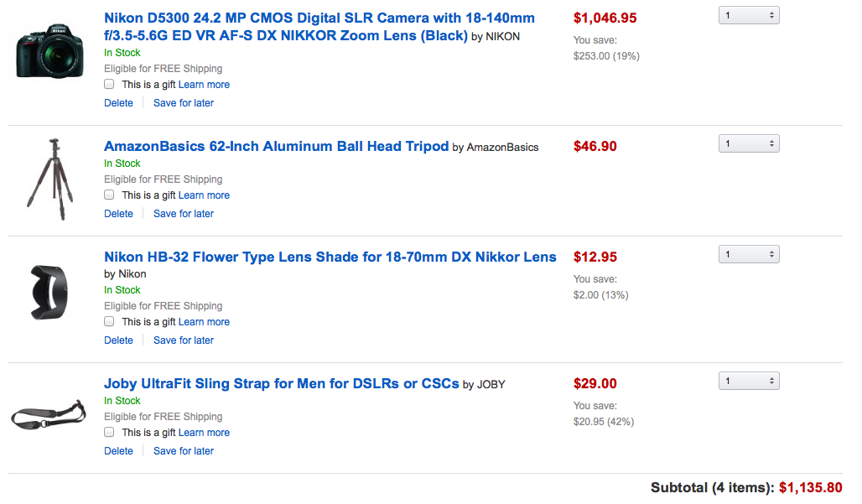Click Learn more beside the lens shade gift option

coord(204,322)
